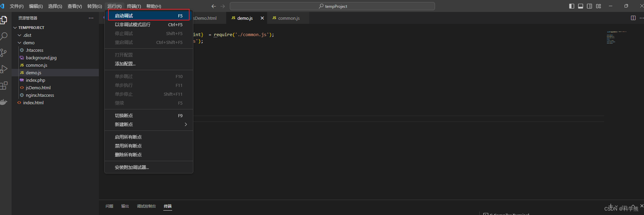The height and width of the screenshot is (215, 644).
Task: Choose 切换断点 menu entry
Action: click(x=149, y=116)
